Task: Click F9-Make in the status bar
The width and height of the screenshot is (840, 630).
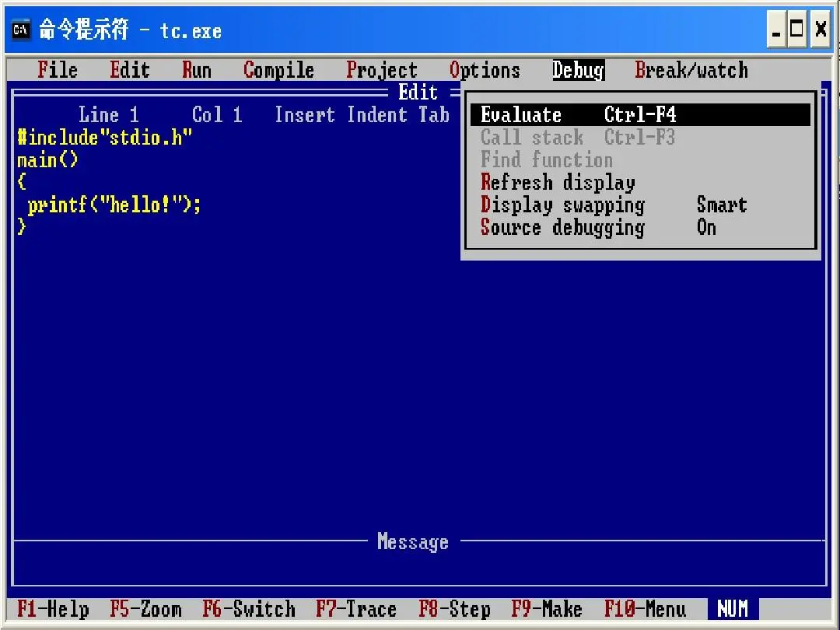Action: pos(547,609)
